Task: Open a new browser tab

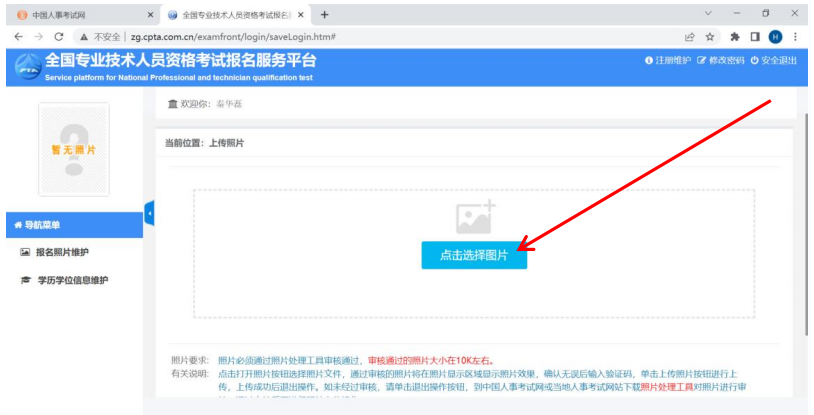Action: pyautogui.click(x=324, y=15)
